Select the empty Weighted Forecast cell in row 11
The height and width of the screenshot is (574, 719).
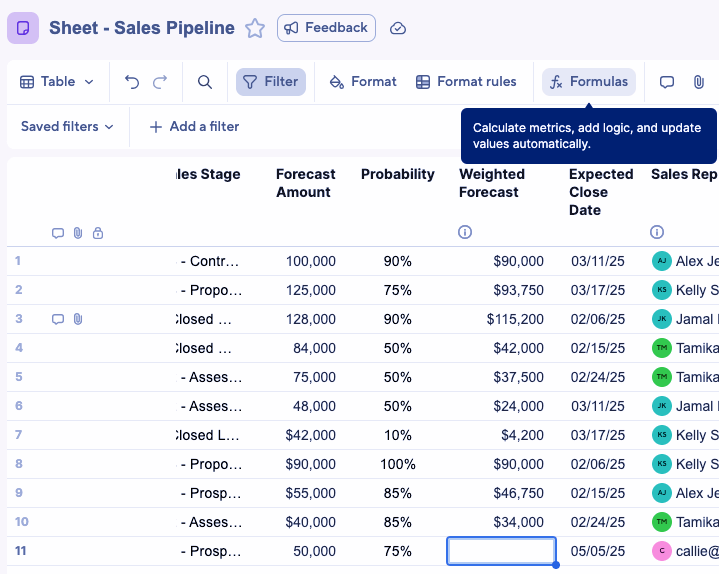[x=501, y=551]
